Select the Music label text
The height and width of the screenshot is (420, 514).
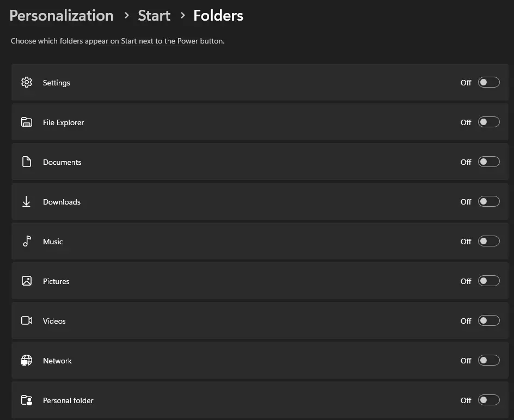(x=53, y=242)
